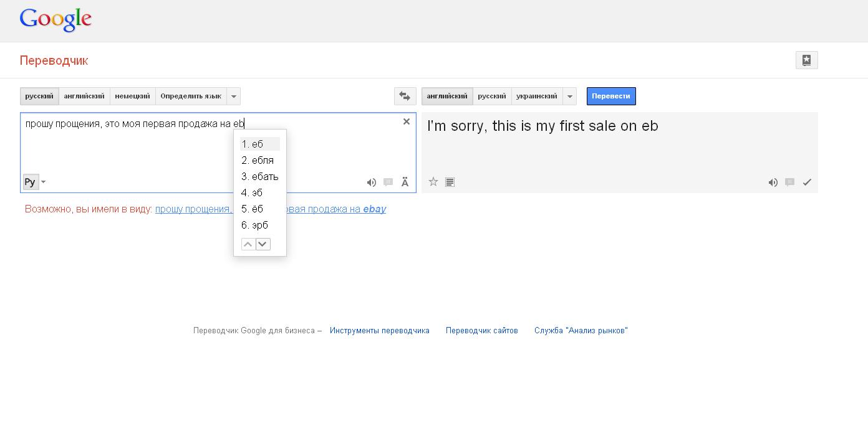This screenshot has width=868, height=446.
Task: Open the Переводчик title link
Action: 54,60
